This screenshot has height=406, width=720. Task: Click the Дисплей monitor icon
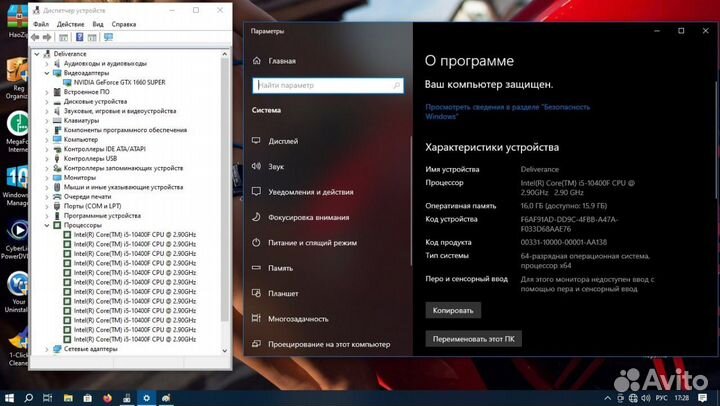256,141
